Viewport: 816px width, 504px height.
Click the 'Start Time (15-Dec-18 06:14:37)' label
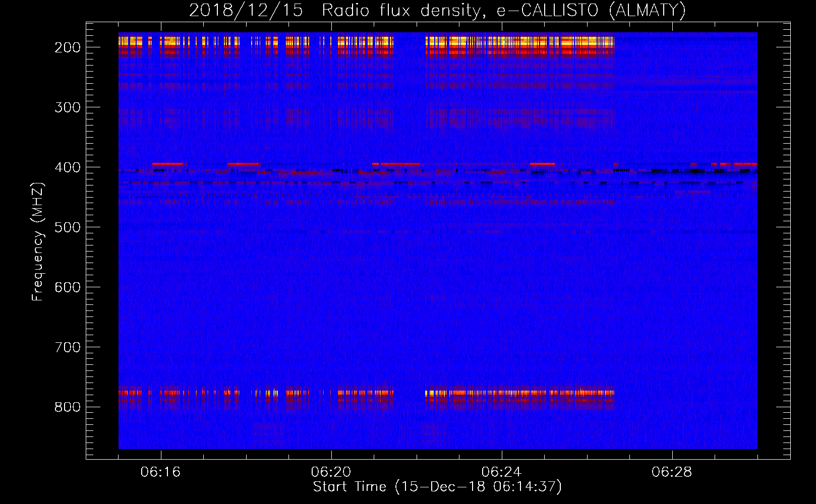(437, 487)
